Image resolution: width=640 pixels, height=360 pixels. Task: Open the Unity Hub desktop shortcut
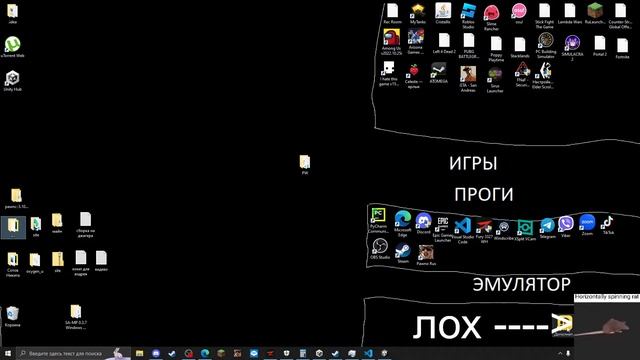pyautogui.click(x=13, y=80)
